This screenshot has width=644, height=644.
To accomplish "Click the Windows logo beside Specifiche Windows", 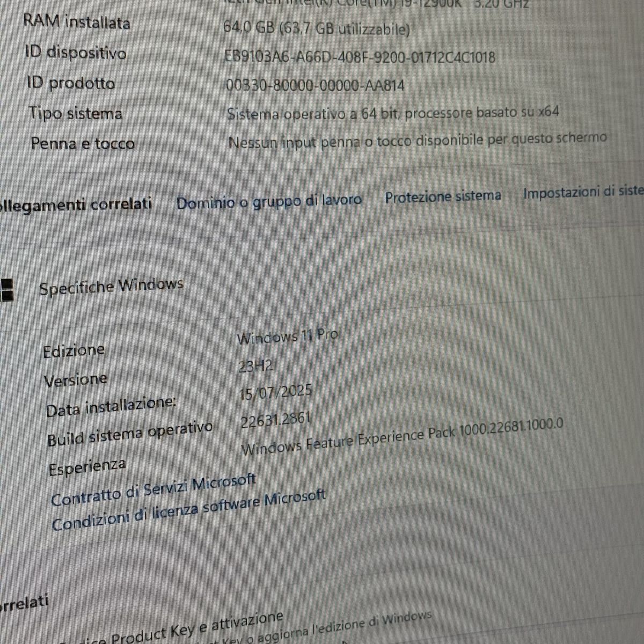I will click(6, 290).
